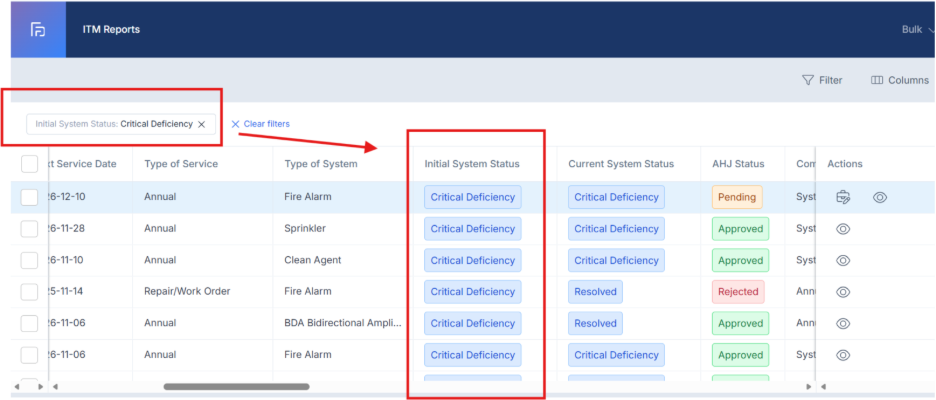Click the Clear filters link
Viewport: 936px width, 400px height.
pos(260,124)
